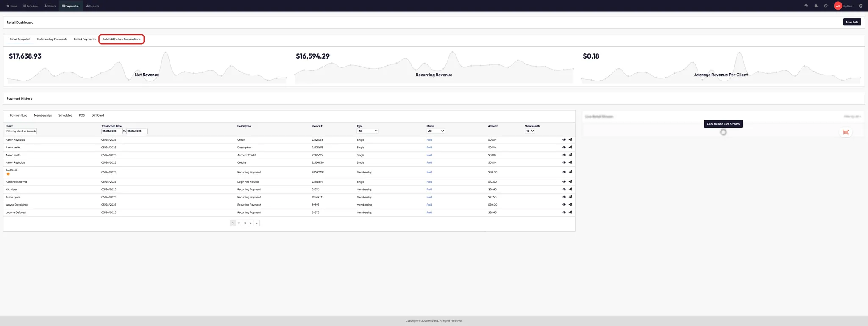Open the chat messages icon
Image resolution: width=868 pixels, height=326 pixels.
(x=806, y=6)
